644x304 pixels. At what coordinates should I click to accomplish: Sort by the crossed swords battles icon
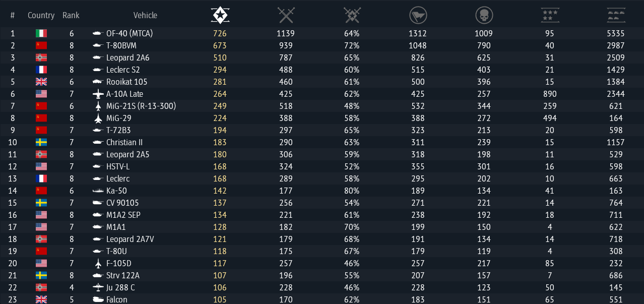click(286, 16)
